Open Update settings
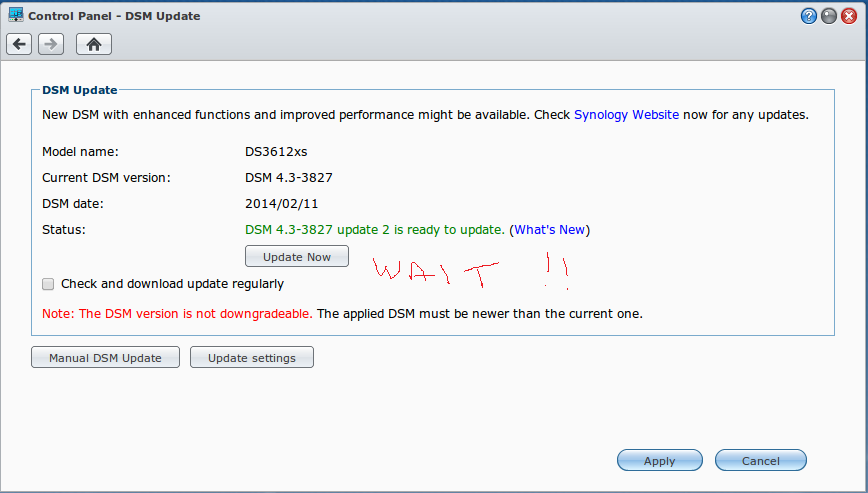This screenshot has height=493, width=868. [251, 358]
